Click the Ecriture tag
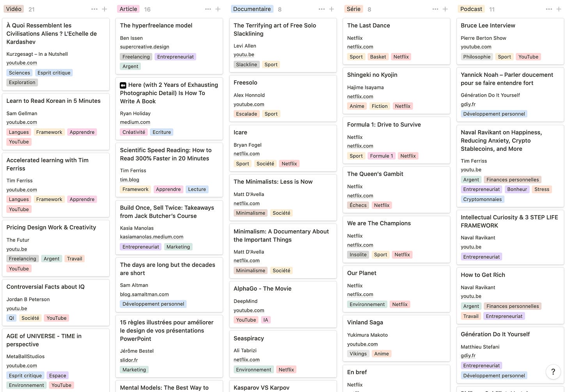 pos(162,132)
